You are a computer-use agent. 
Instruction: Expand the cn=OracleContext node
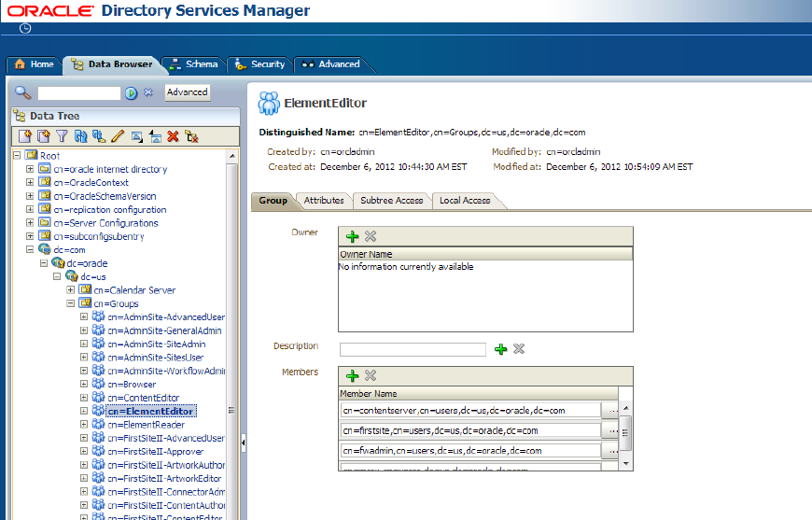coord(30,182)
